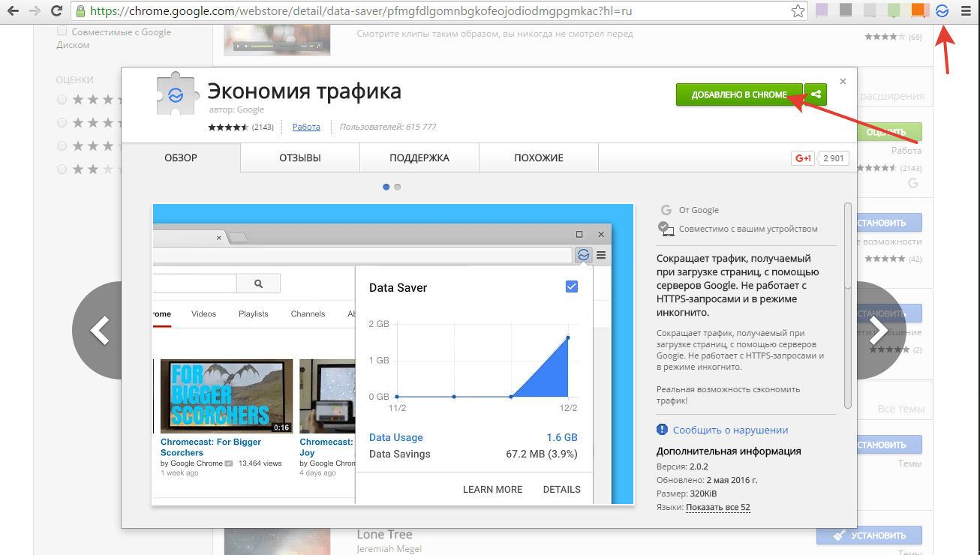Click the ДОБАВЛЕНО В CHROME button
This screenshot has height=555, width=980.
[739, 94]
